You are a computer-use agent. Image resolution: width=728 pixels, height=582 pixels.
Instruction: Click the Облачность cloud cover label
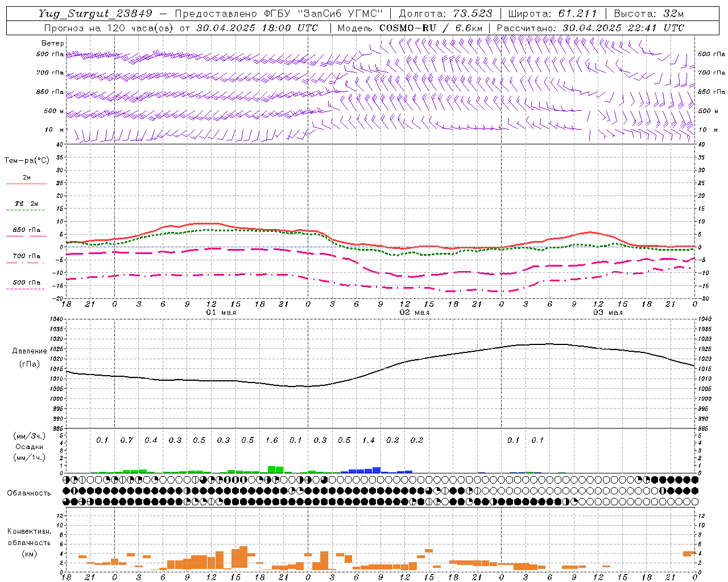click(x=29, y=493)
